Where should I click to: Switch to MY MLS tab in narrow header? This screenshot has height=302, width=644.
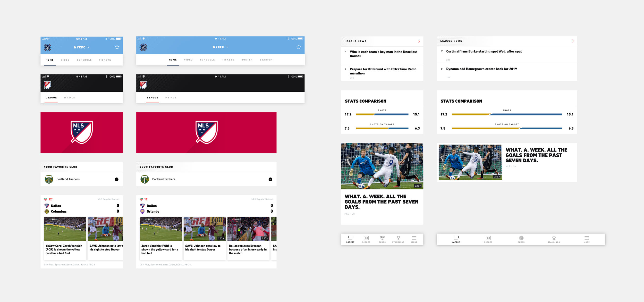coord(70,98)
